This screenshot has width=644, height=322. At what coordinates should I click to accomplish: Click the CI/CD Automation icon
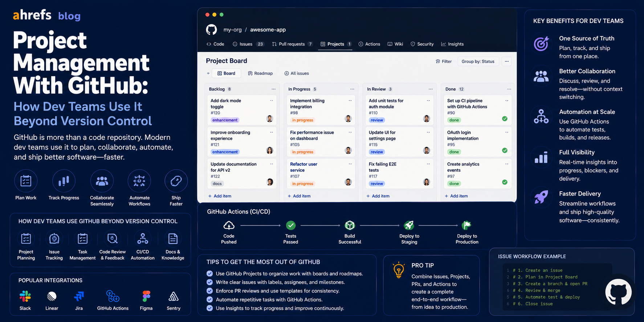pos(143,239)
